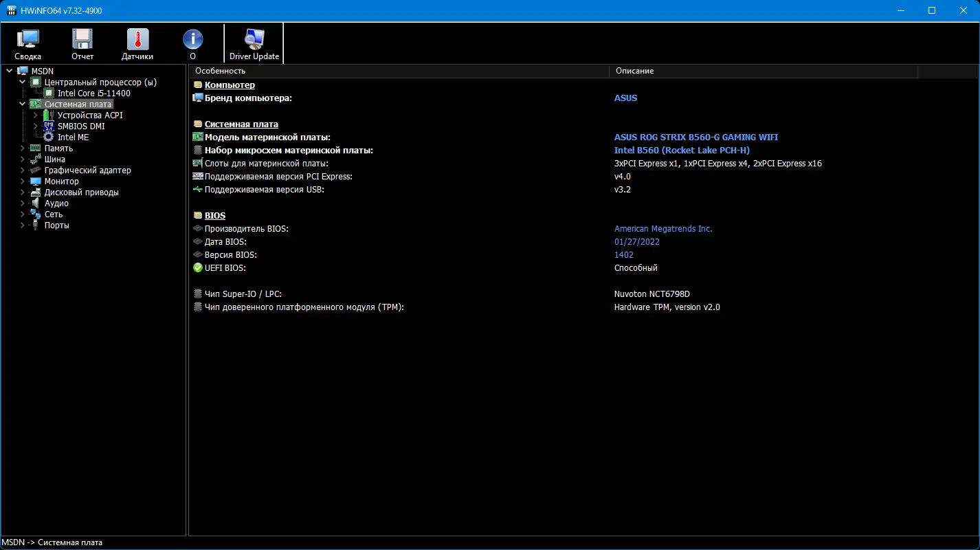Open the Датчики sensors window
Screen dimensions: 980x550
137,44
